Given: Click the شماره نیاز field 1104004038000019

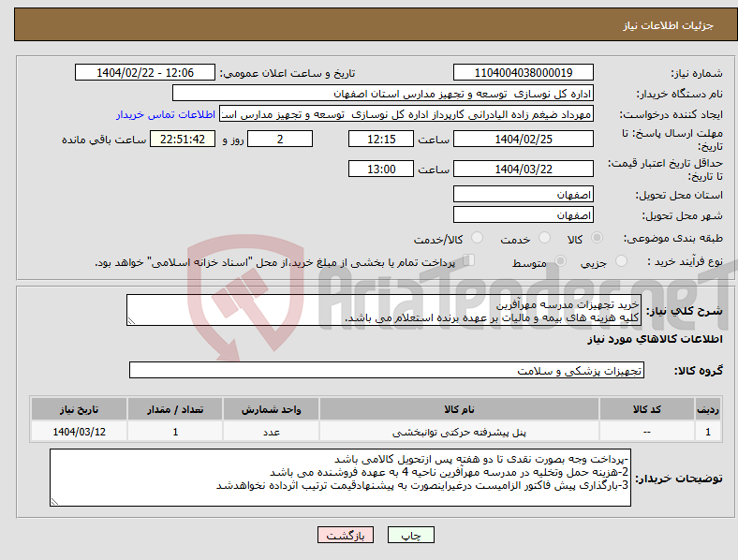Looking at the screenshot, I should click(x=524, y=72).
